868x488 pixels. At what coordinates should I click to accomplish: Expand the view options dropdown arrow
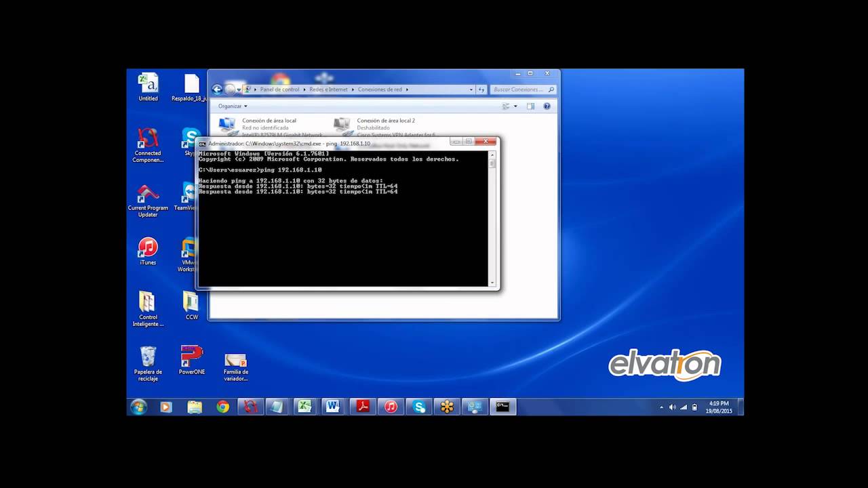pos(515,106)
